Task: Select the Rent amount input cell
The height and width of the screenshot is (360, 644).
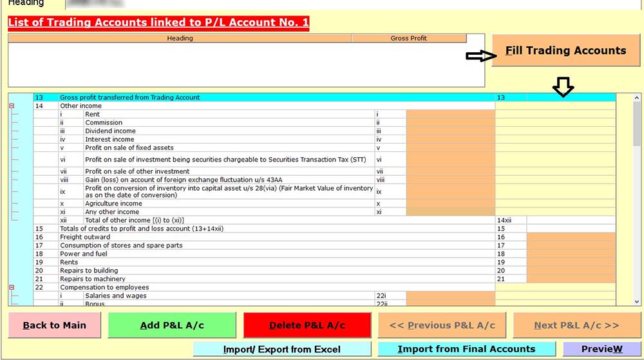Action: [450, 114]
